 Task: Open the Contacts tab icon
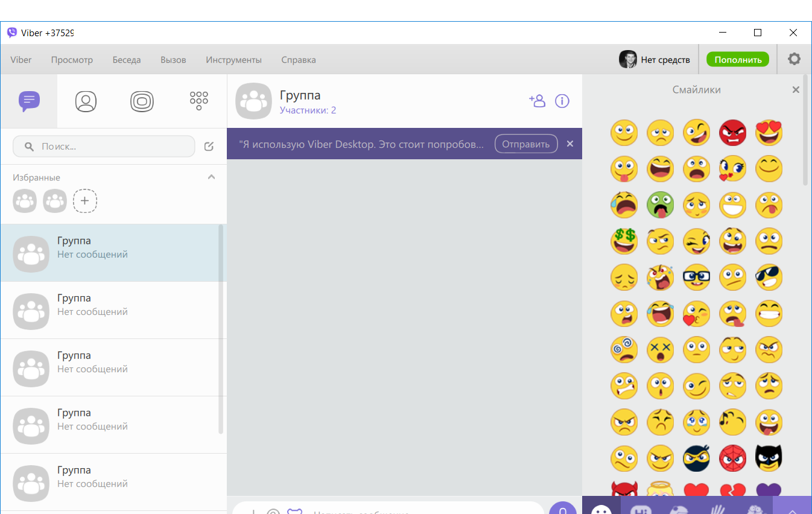86,101
